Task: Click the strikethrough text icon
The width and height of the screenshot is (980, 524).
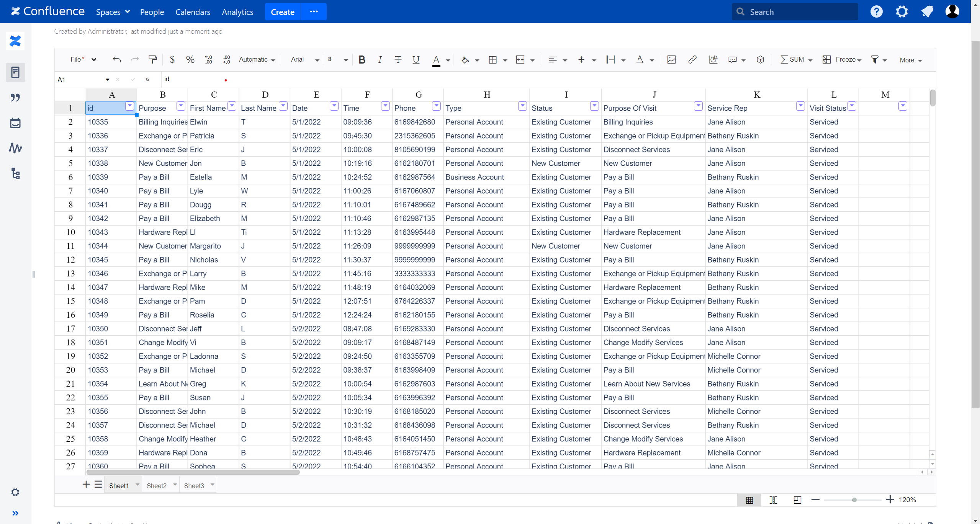Action: click(x=398, y=60)
